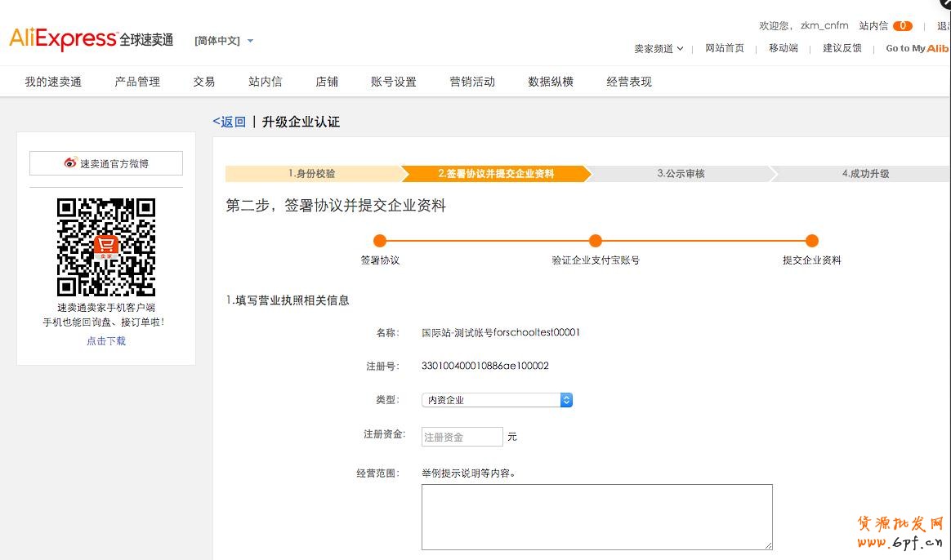Screen dimensions: 951x560
Task: Click the 点击下载 download link
Action: pos(106,341)
